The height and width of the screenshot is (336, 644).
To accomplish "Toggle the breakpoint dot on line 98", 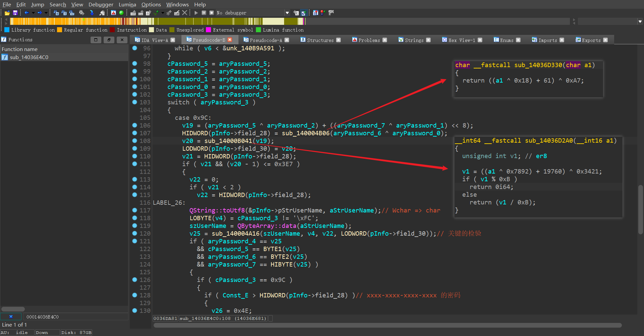I will click(x=135, y=63).
